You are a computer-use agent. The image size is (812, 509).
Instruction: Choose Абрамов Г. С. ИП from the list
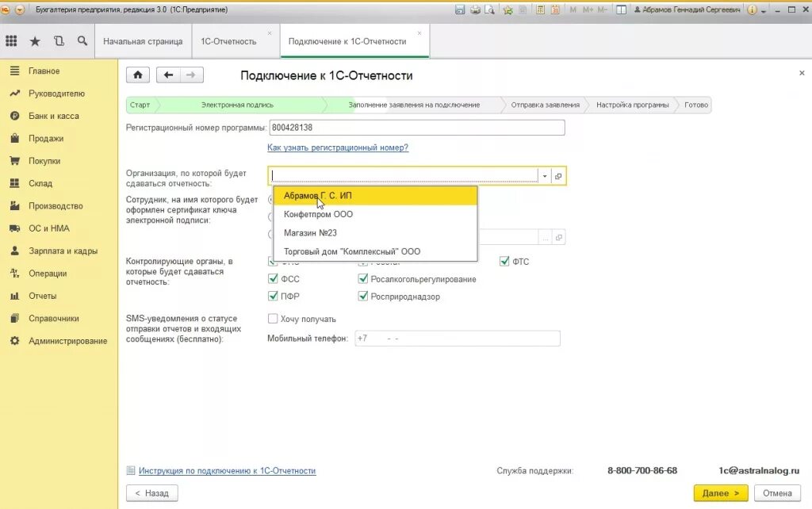(375, 196)
